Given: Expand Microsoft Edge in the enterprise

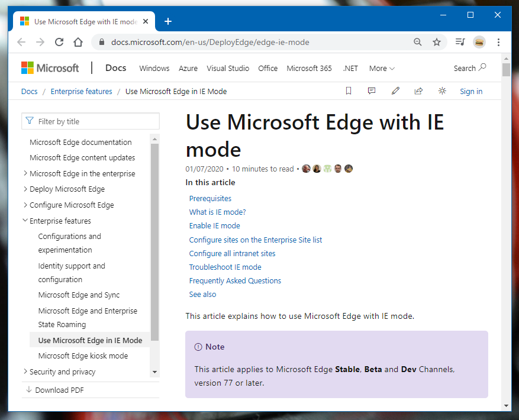Looking at the screenshot, I should (25, 173).
